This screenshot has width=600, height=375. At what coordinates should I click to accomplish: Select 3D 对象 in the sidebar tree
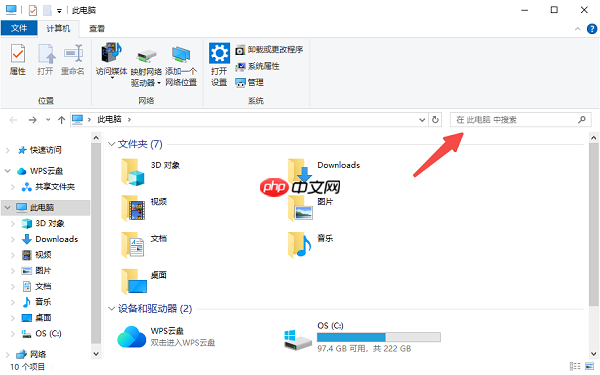point(43,223)
